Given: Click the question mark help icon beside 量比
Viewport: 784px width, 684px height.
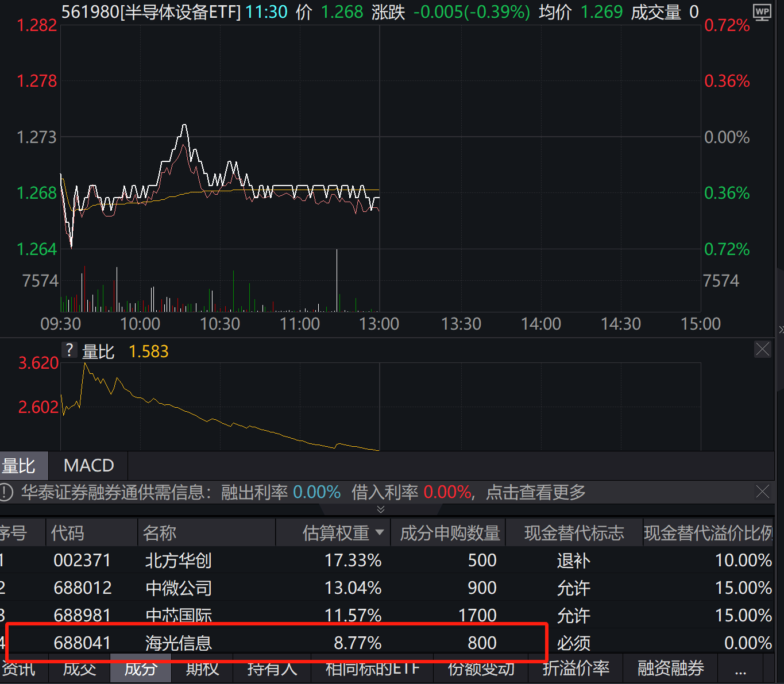Looking at the screenshot, I should [x=69, y=350].
